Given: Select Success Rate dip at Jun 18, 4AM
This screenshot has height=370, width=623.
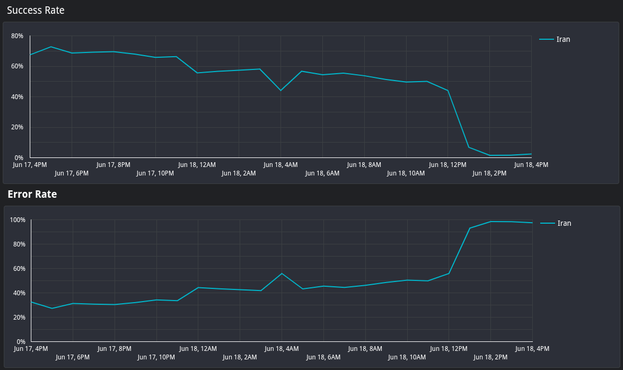Looking at the screenshot, I should tap(281, 91).
